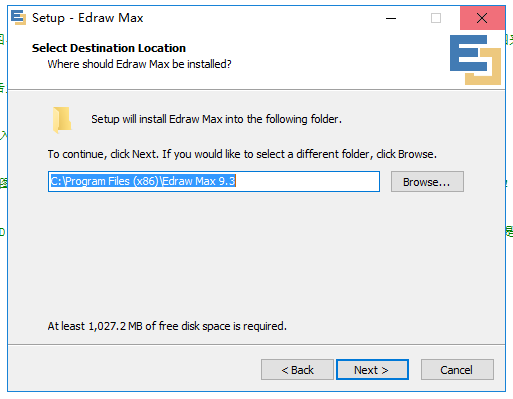Cancel the Edraw Max setup
Screen dimensions: 513x399
[x=457, y=370]
